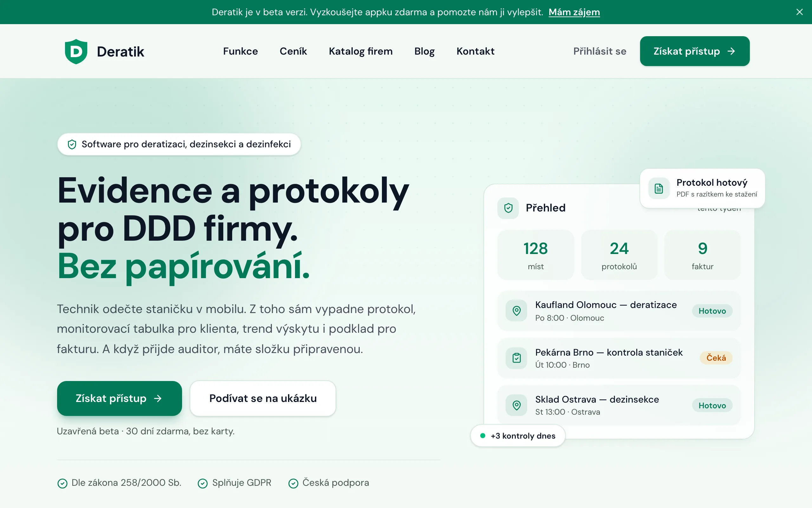Click the Kaufland Olomouc — deratizace title
Screen dimensions: 812x508
coord(606,305)
